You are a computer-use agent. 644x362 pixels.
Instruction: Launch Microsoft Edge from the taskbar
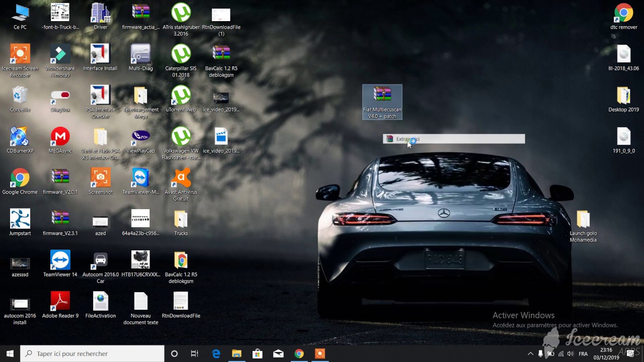tap(216, 353)
